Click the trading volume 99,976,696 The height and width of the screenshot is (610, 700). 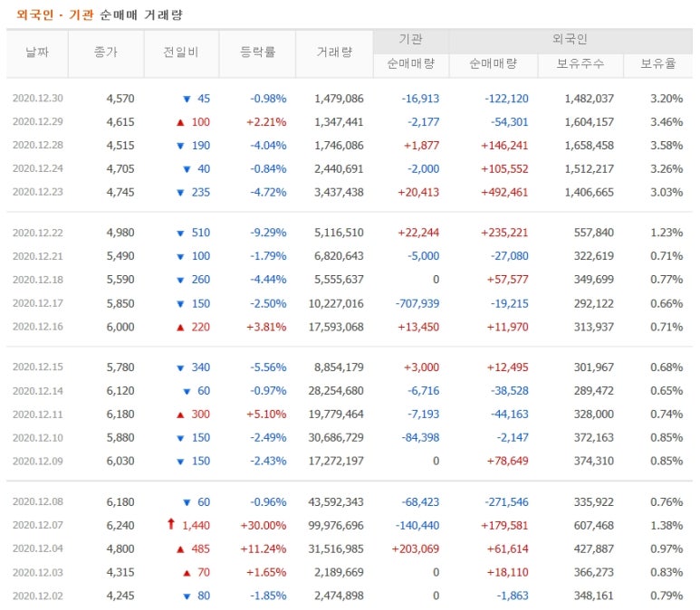click(336, 526)
